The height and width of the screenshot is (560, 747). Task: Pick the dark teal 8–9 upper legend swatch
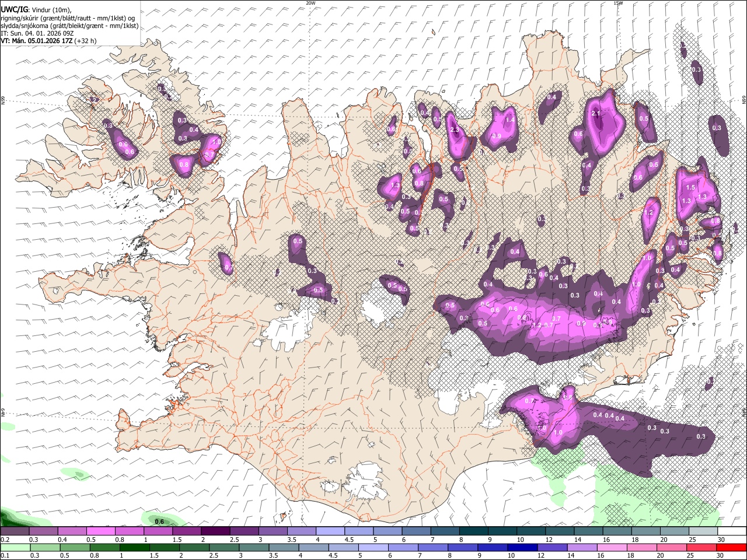point(473,531)
